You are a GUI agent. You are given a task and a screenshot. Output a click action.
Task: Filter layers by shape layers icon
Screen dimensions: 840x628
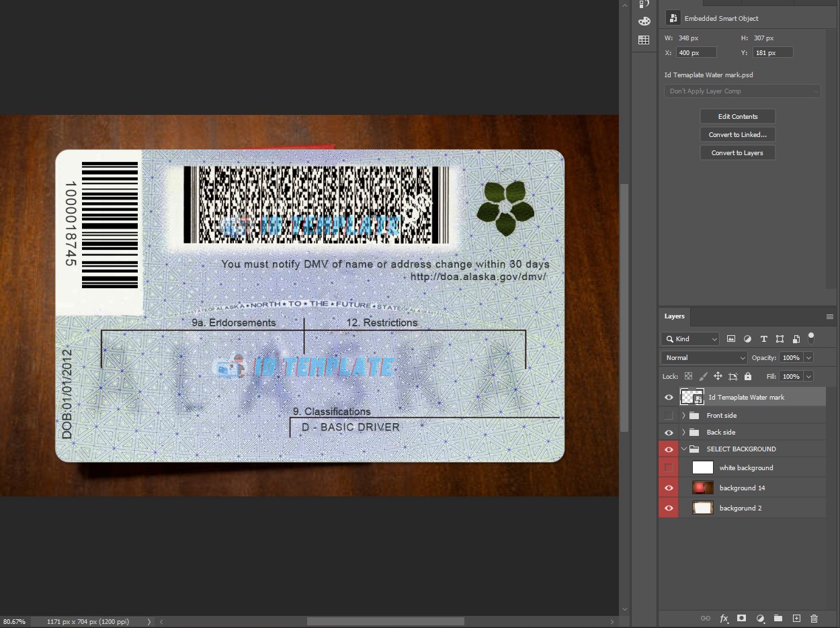[x=780, y=339]
